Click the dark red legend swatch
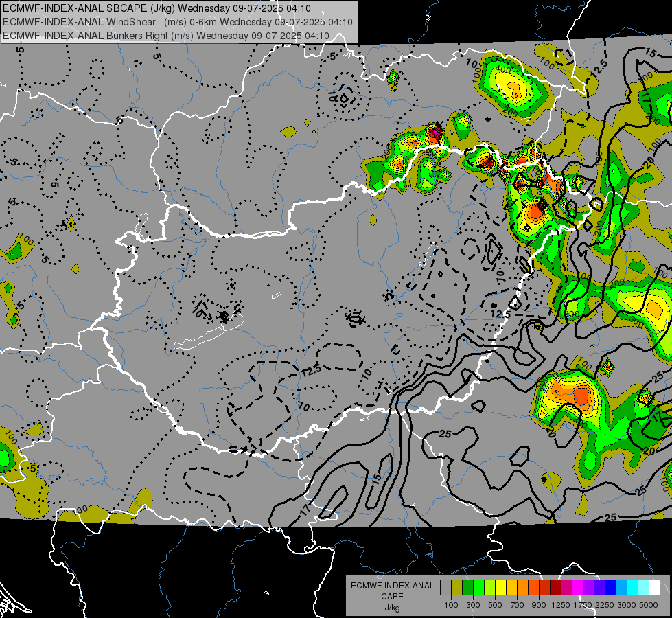 556,588
